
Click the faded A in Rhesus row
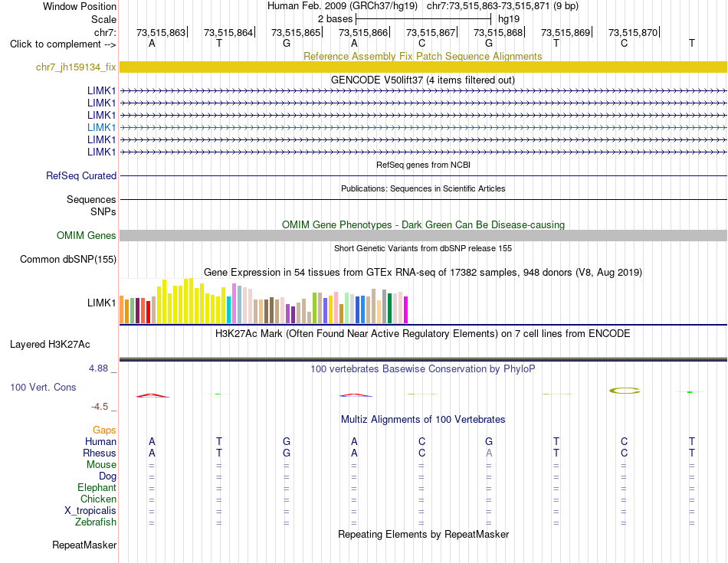[x=489, y=453]
